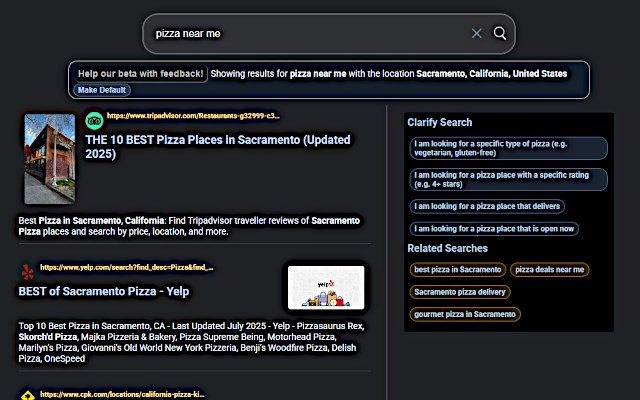Click the California Pizza Kitchen favicon
The width and height of the screenshot is (640, 400).
[28, 395]
